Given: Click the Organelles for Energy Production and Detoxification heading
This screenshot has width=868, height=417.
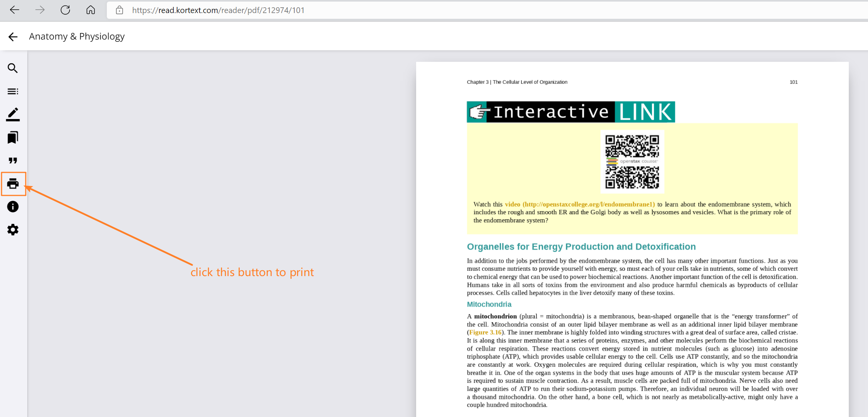Looking at the screenshot, I should point(581,247).
